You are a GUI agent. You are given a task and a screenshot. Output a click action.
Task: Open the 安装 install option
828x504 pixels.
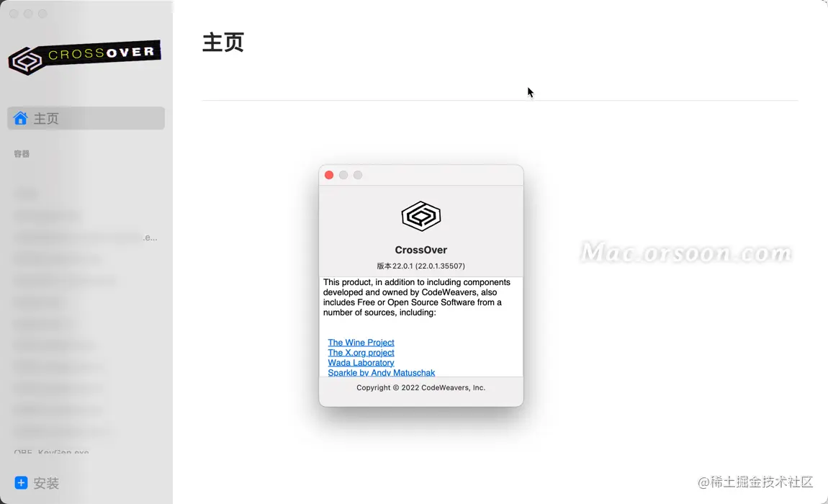46,483
